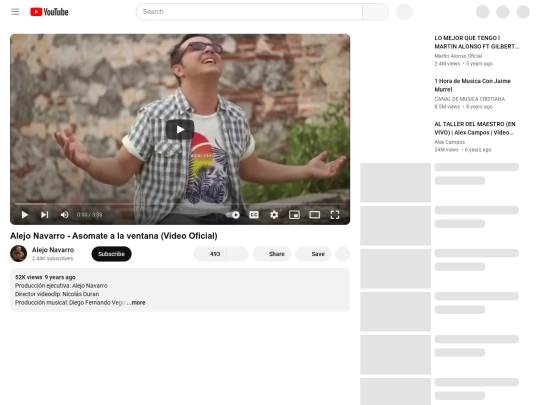Seek on the video progress bar

coord(180,204)
